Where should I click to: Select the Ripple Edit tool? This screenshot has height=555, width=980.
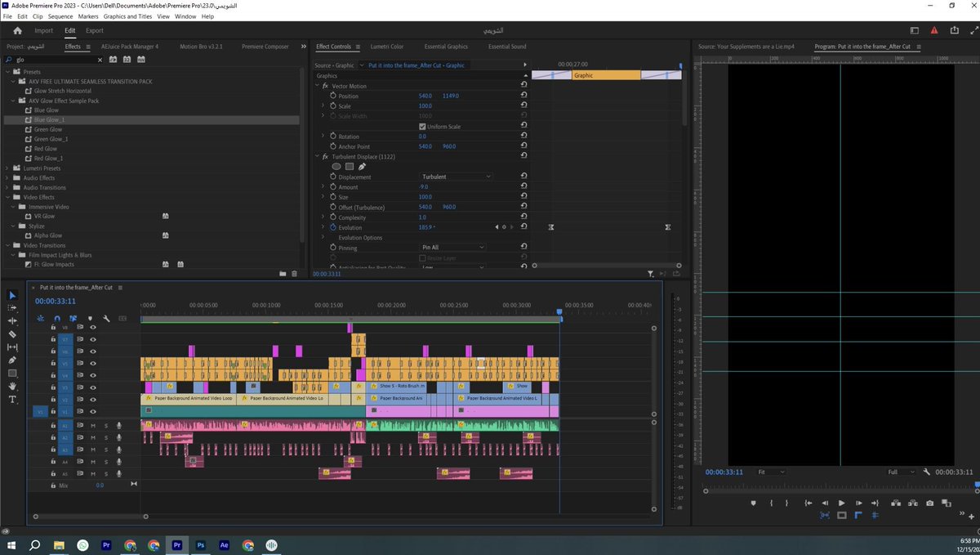click(x=12, y=321)
